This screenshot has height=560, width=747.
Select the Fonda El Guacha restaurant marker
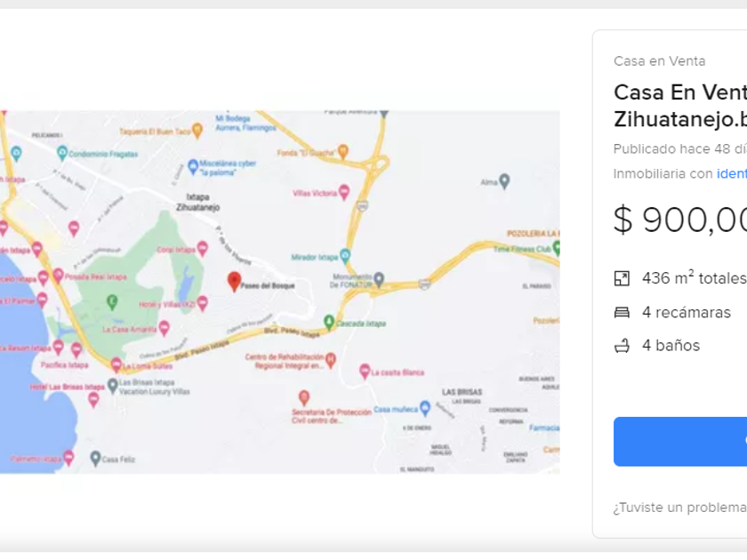point(343,152)
